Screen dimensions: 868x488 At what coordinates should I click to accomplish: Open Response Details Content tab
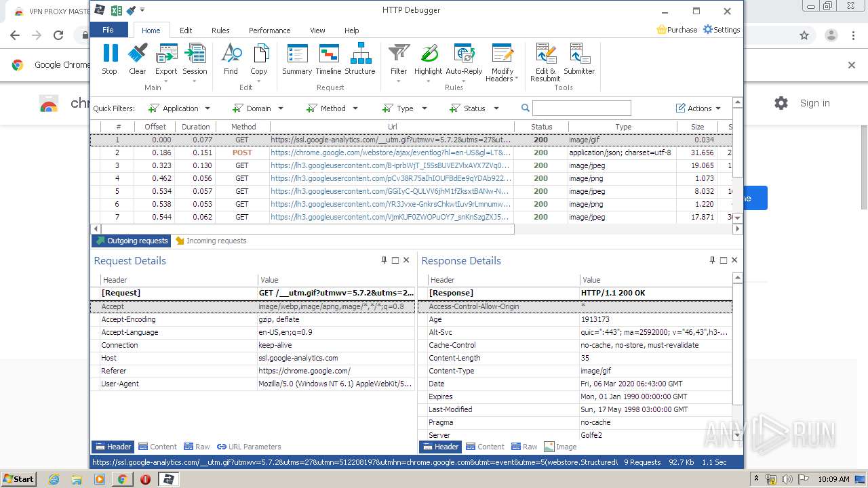(x=485, y=447)
